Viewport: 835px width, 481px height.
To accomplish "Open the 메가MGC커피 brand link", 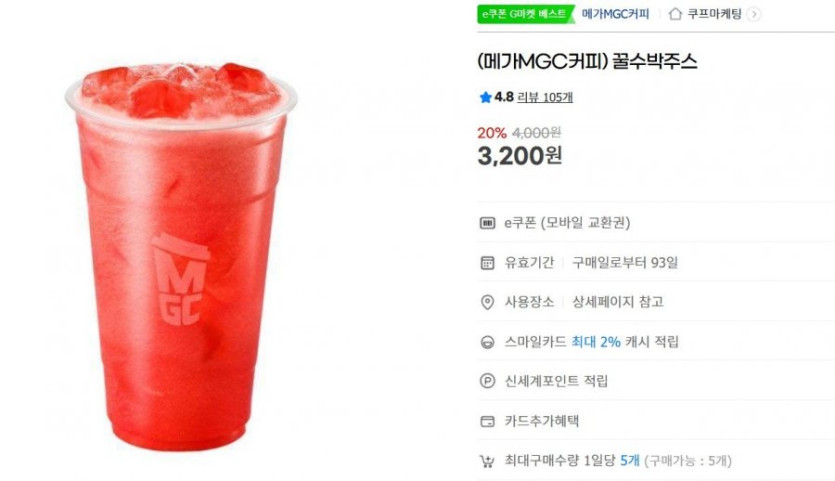I will [x=616, y=14].
